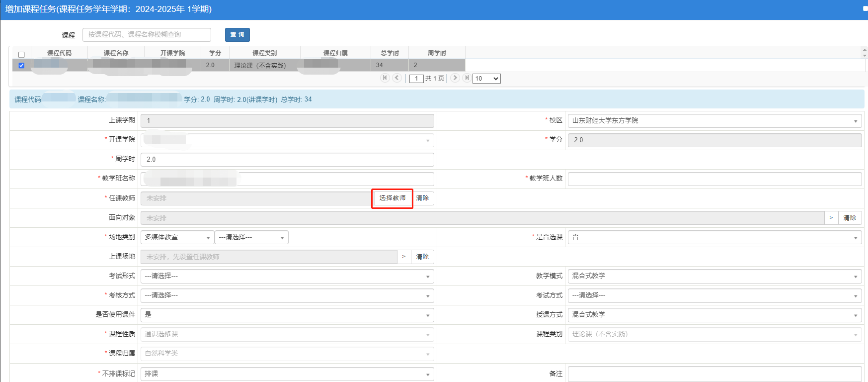Open the 面向对象 picker arrow button

831,218
